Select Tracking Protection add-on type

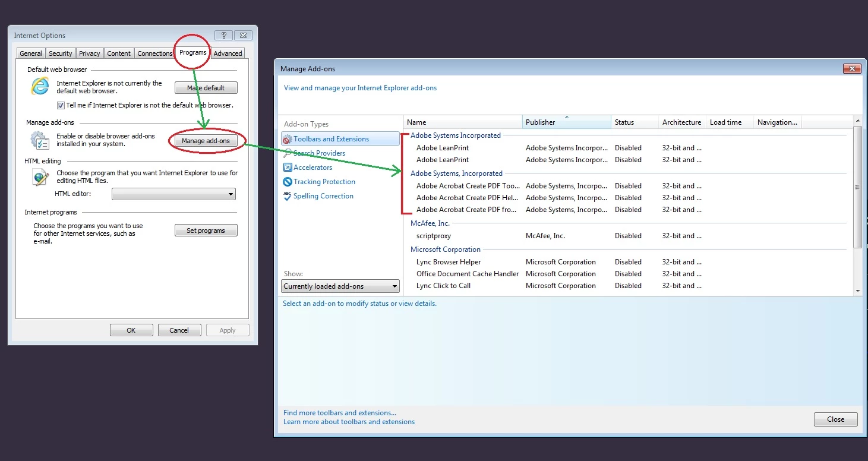click(x=340, y=182)
